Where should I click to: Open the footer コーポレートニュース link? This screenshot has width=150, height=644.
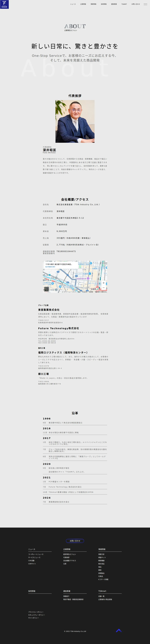[x=36, y=554]
